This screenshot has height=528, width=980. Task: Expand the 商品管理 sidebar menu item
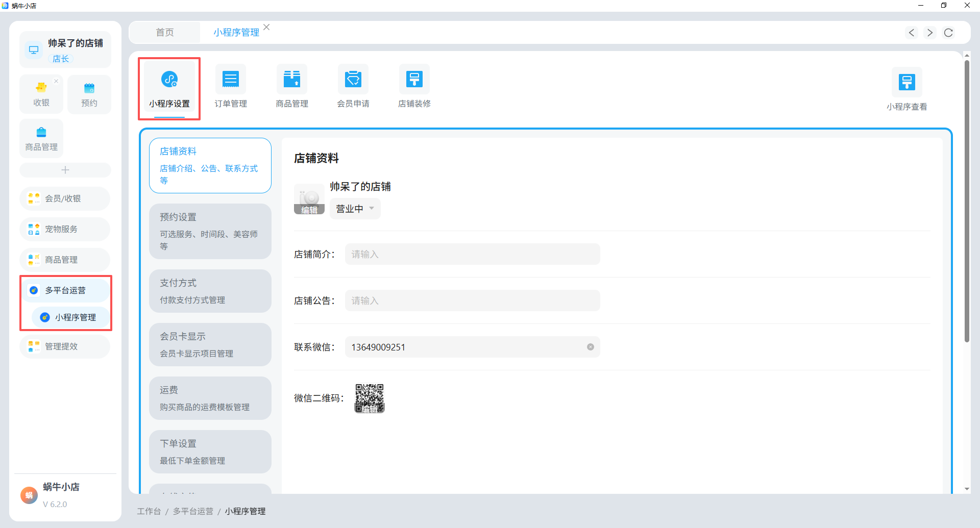65,260
